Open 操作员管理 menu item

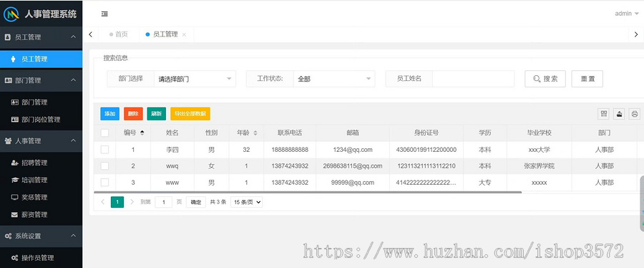coord(41,258)
